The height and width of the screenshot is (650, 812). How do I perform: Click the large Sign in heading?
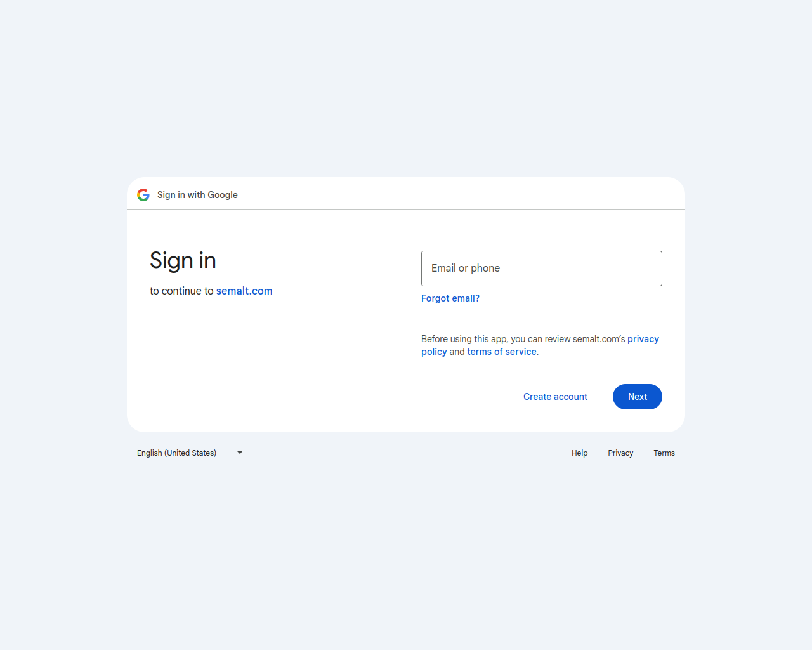tap(183, 261)
